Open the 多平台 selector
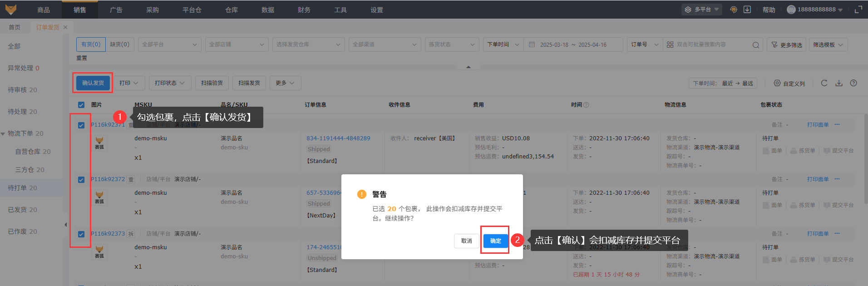 click(x=702, y=10)
